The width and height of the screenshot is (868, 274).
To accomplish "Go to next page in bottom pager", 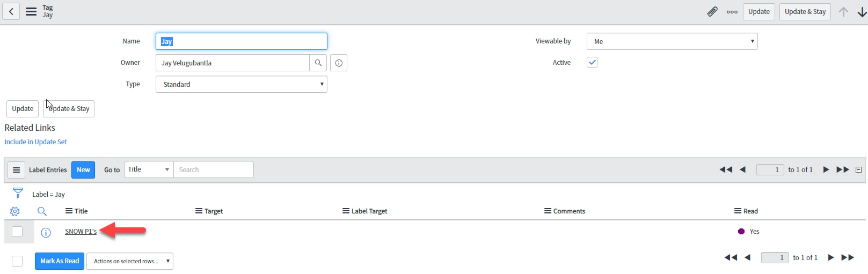I will point(831,257).
